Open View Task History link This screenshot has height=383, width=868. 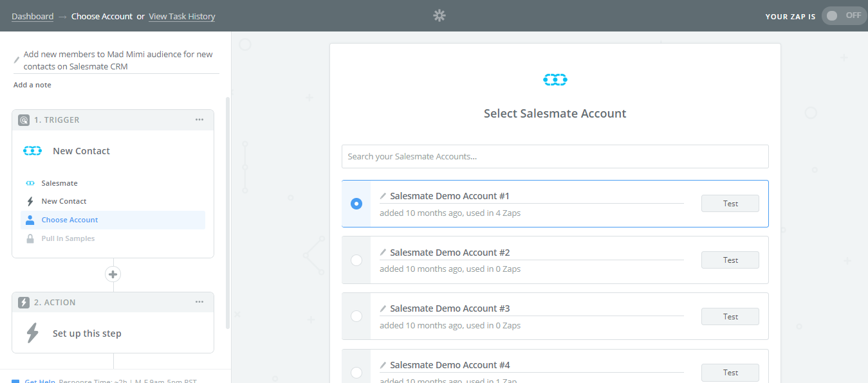pos(182,16)
